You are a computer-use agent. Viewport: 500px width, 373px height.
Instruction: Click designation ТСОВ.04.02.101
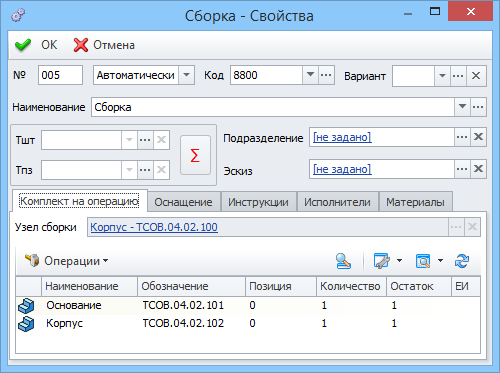(x=183, y=305)
